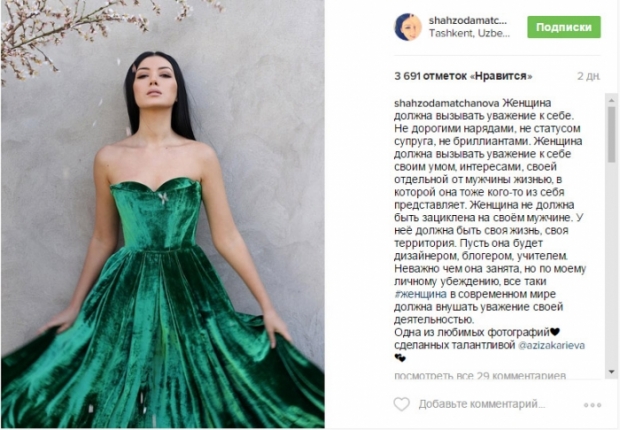Open the @azizakarieva mention link
Image resolution: width=620 pixels, height=430 pixels.
pos(551,345)
